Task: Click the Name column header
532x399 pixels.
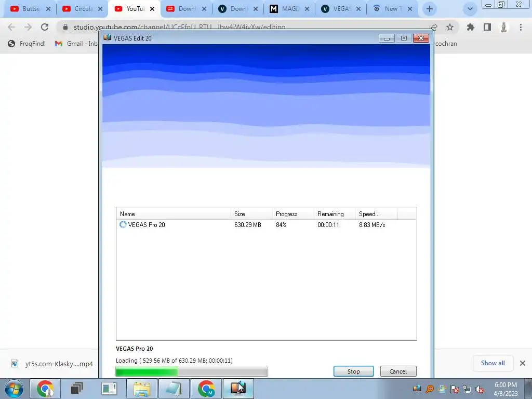Action: [174, 214]
